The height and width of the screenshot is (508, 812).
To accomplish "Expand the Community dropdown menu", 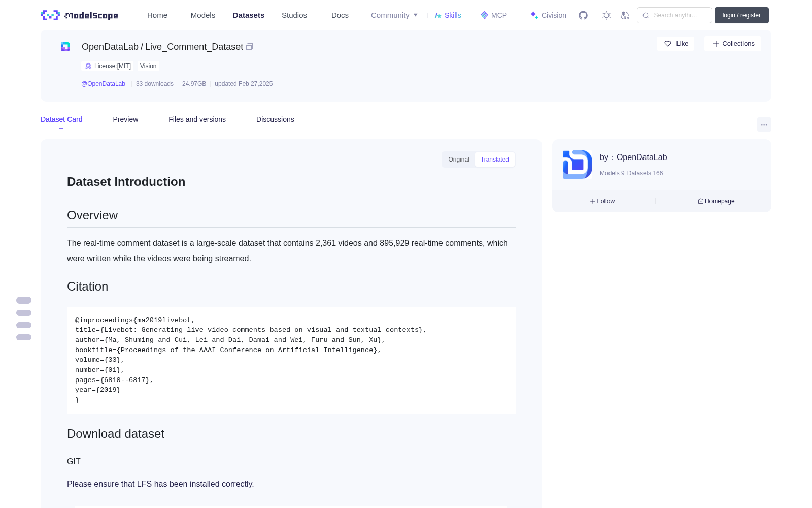I will pos(394,15).
